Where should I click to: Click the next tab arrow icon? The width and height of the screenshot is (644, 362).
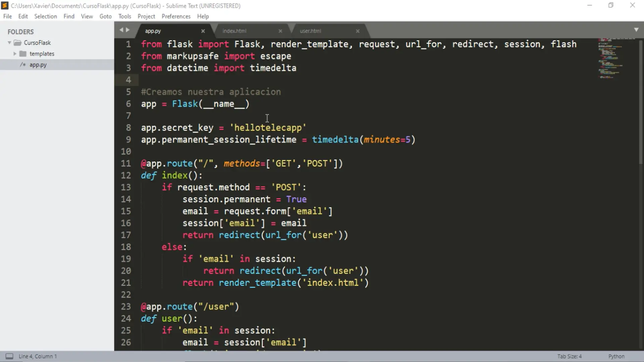pos(128,30)
